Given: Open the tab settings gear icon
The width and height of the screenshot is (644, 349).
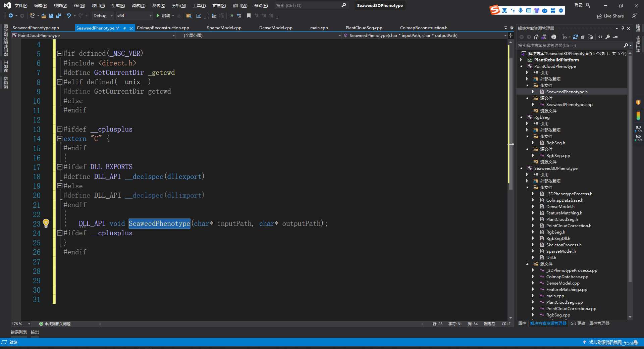Looking at the screenshot, I should pyautogui.click(x=512, y=28).
